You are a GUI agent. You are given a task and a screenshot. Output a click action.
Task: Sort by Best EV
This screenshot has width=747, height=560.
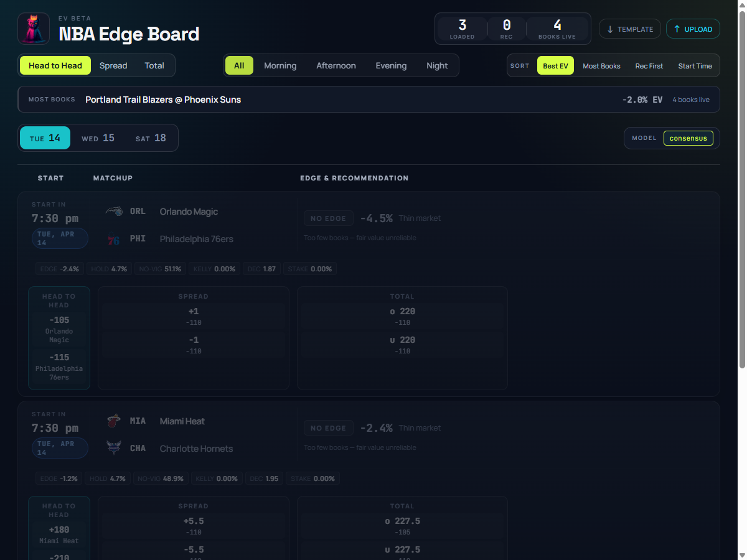click(x=555, y=65)
